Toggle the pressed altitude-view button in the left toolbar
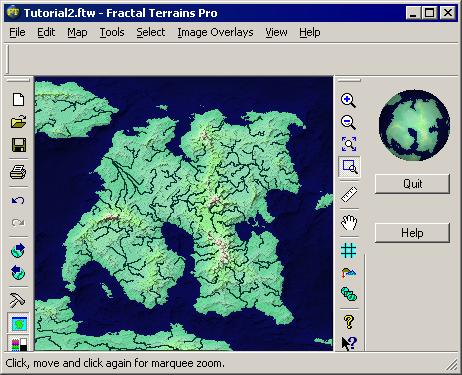The height and width of the screenshot is (375, 462). (x=18, y=323)
